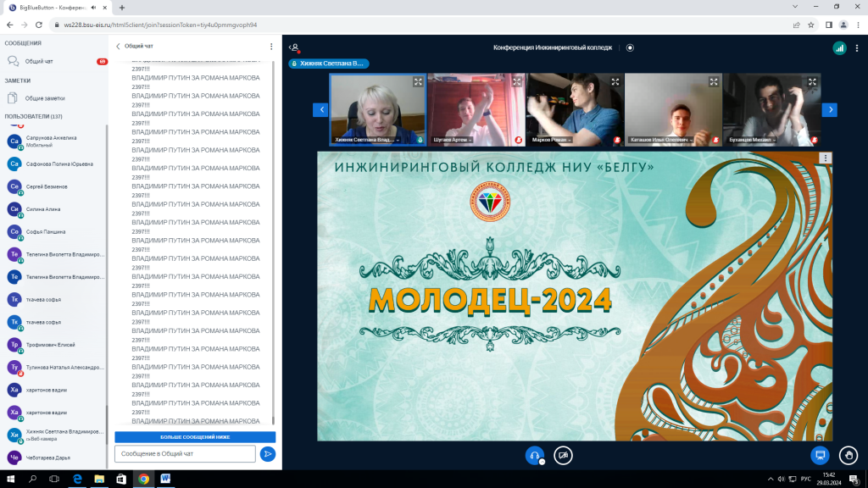
Task: Open Chrome side panel
Action: [x=829, y=25]
